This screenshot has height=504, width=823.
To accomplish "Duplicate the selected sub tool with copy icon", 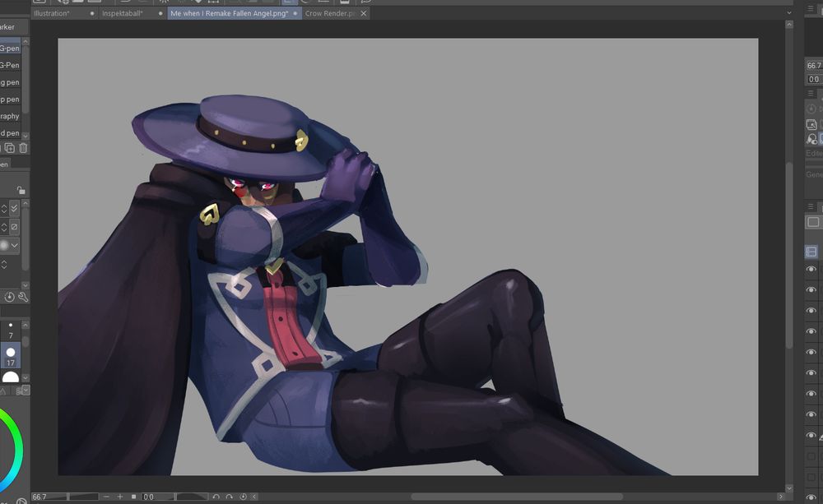I will [x=9, y=148].
